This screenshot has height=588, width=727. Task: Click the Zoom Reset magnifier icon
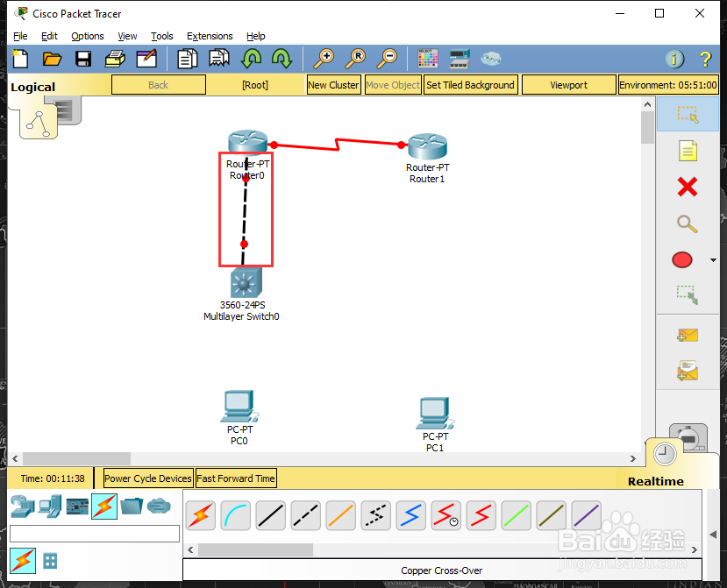355,59
